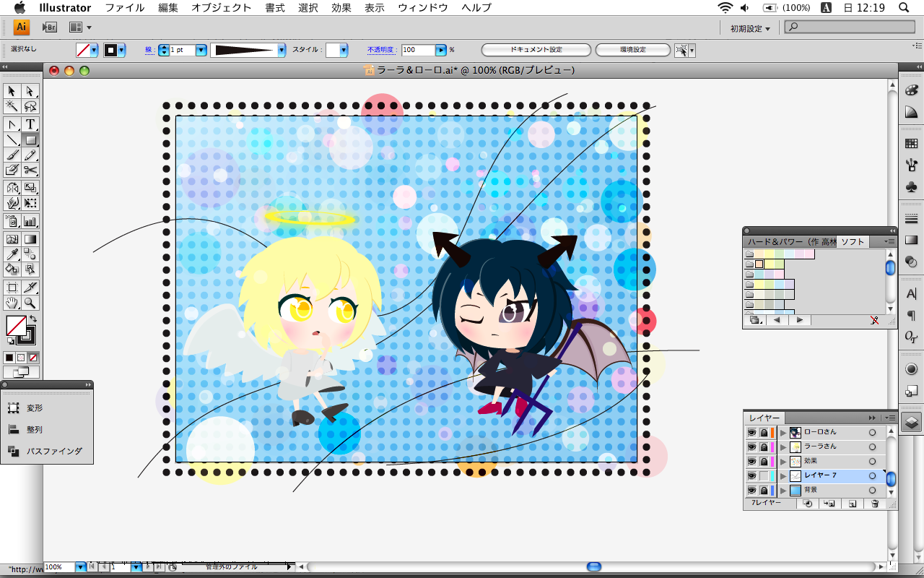Expand the 背景 layer
This screenshot has width=924, height=578.
pos(783,490)
